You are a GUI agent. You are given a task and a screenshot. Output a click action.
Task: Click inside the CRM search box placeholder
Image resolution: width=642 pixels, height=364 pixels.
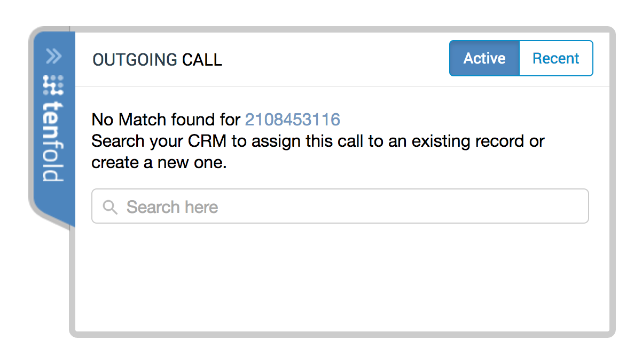click(172, 207)
